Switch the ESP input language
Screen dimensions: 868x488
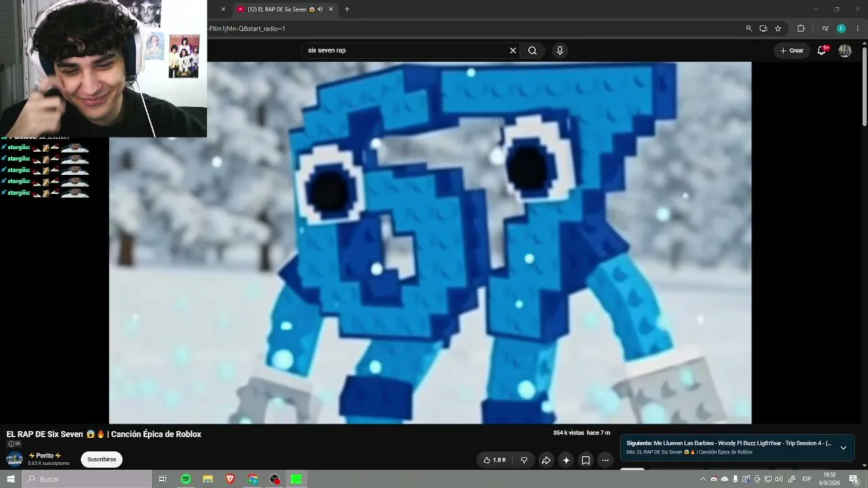click(x=807, y=479)
